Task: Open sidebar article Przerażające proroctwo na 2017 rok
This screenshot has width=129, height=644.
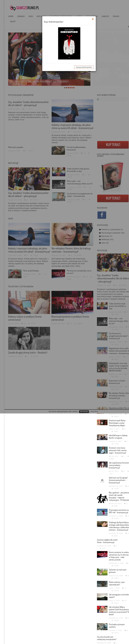Action: coord(119,511)
